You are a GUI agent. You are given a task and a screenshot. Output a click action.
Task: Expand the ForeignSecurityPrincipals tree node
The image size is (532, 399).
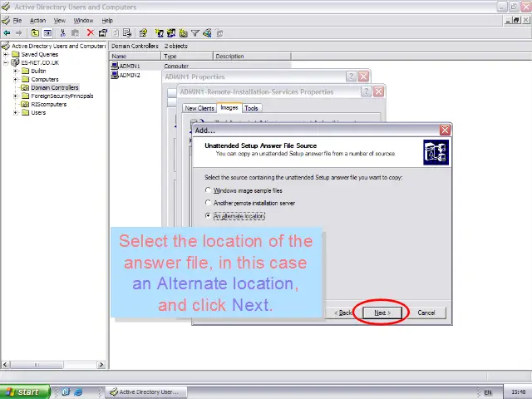coord(16,96)
